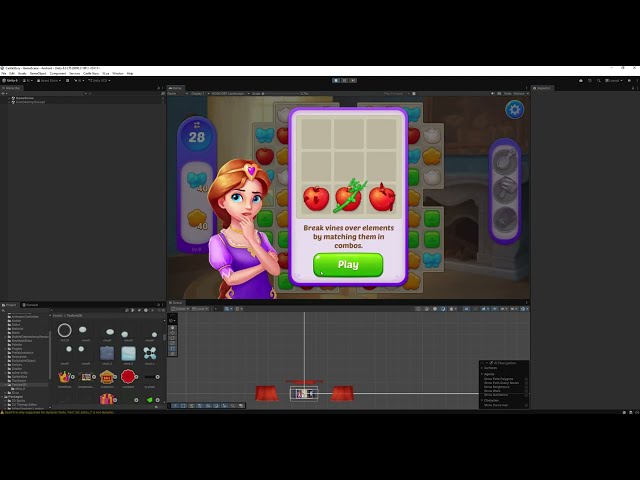Click the green Play button

[x=348, y=264]
